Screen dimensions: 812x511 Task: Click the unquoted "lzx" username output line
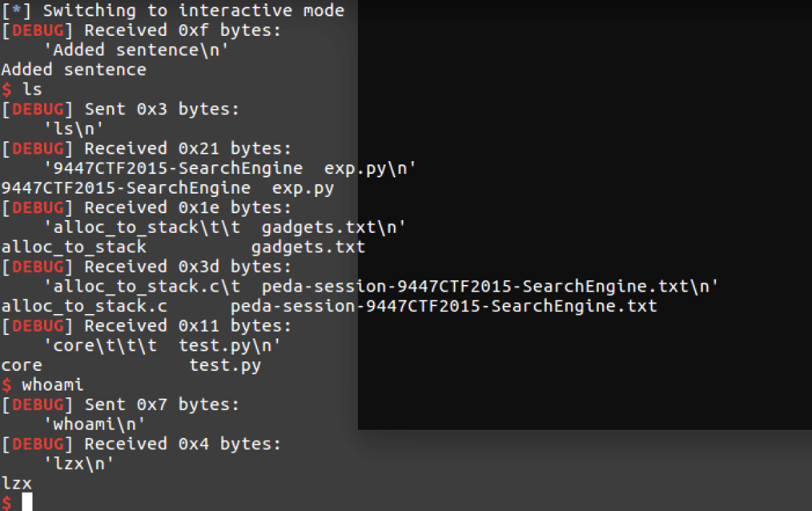(16, 483)
